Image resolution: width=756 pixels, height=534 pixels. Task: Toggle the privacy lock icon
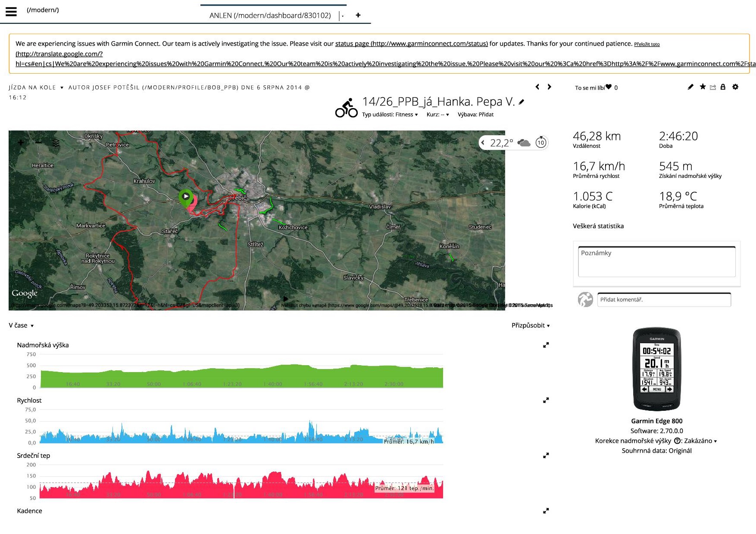723,87
